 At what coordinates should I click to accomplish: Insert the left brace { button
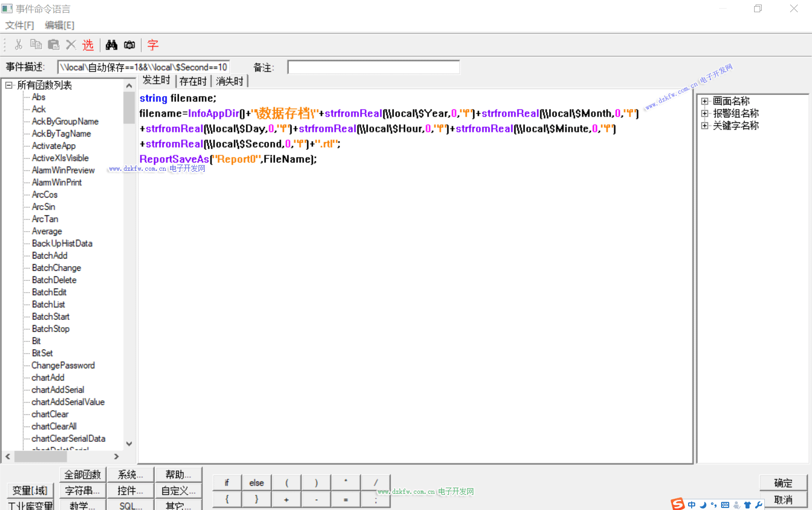(227, 499)
